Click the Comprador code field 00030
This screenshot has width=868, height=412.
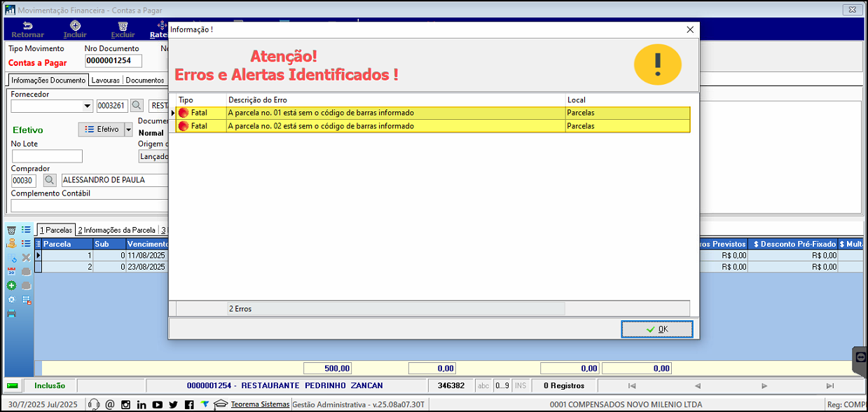pyautogui.click(x=24, y=181)
